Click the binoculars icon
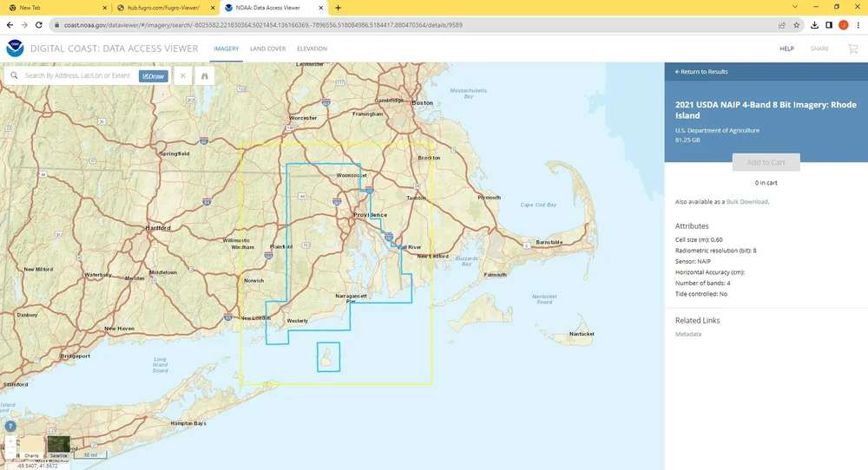868x470 pixels. pos(204,75)
